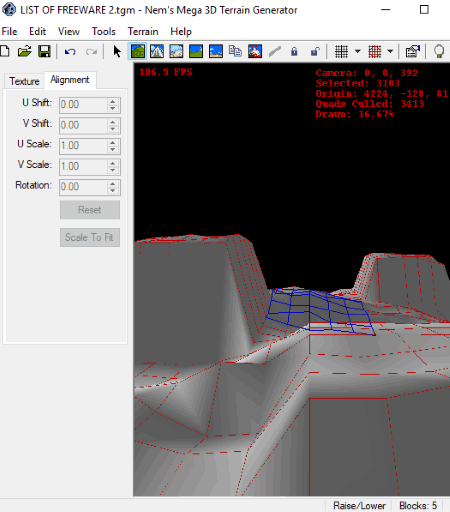Image resolution: width=450 pixels, height=512 pixels.
Task: Click the copy documents icon in the toolbar
Action: click(x=235, y=52)
